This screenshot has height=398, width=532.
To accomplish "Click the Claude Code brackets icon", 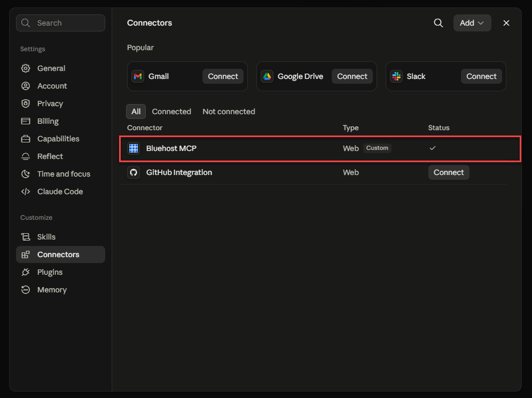I will 26,192.
